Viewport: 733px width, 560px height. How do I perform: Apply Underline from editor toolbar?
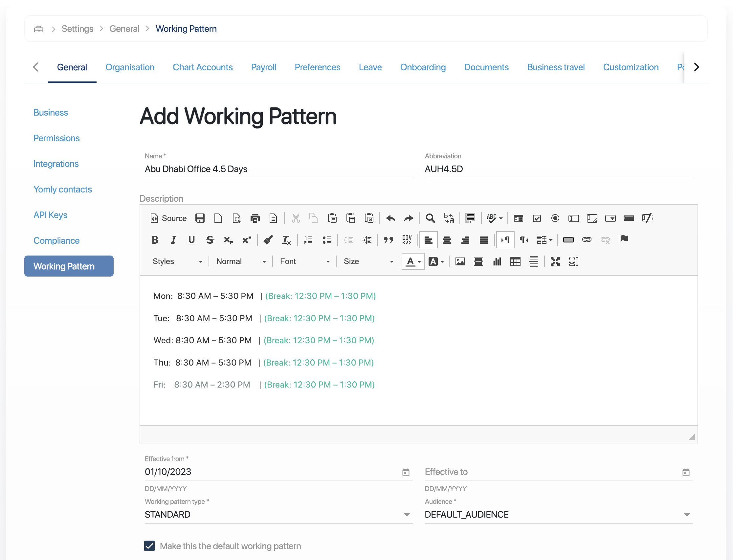click(191, 240)
